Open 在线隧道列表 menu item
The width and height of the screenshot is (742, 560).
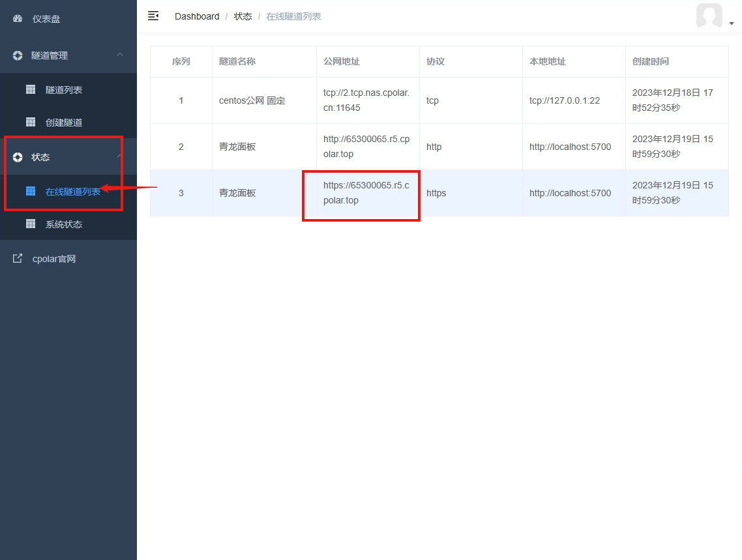click(x=68, y=191)
